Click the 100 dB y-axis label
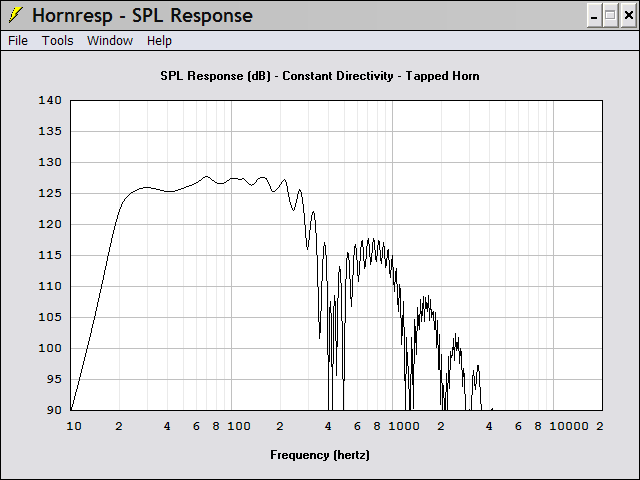Image resolution: width=640 pixels, height=480 pixels. (50, 348)
